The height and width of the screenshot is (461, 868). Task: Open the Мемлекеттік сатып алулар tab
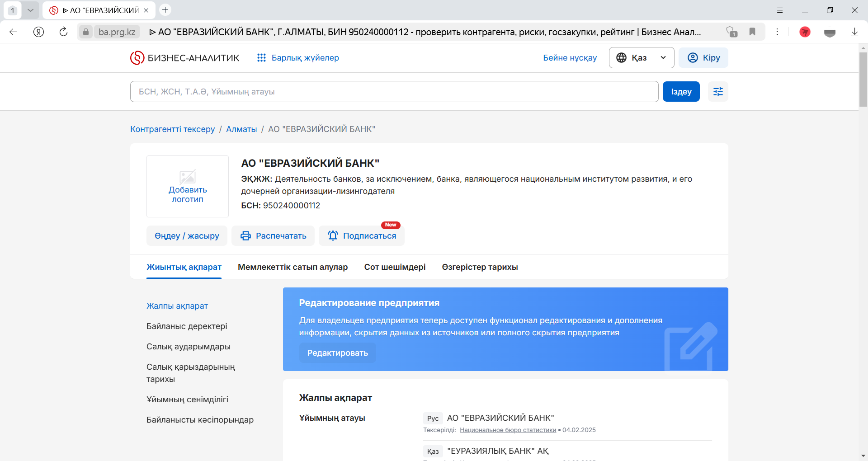coord(293,267)
